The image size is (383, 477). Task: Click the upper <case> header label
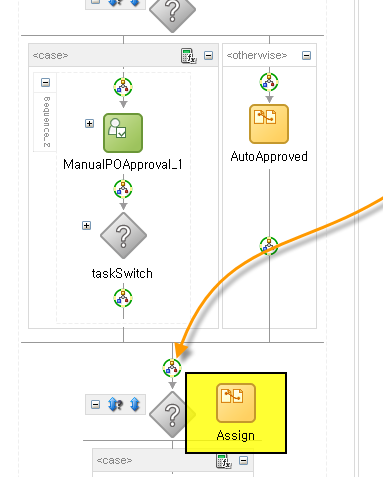click(50, 55)
